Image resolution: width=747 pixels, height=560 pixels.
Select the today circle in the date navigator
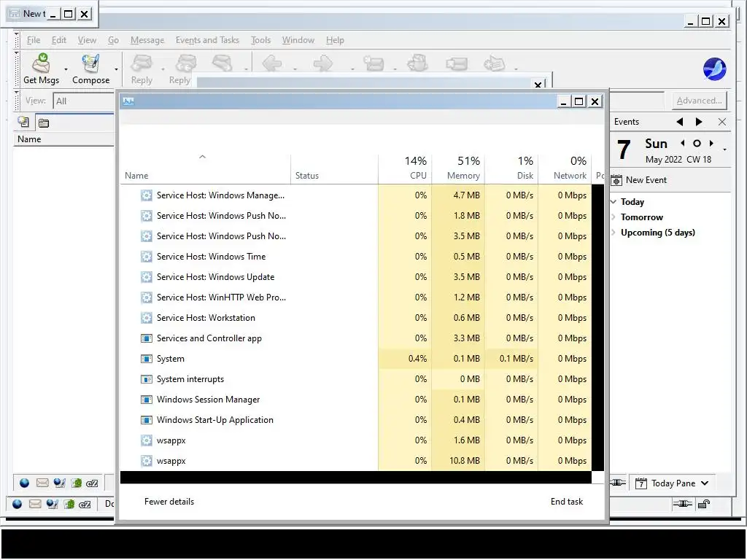697,144
